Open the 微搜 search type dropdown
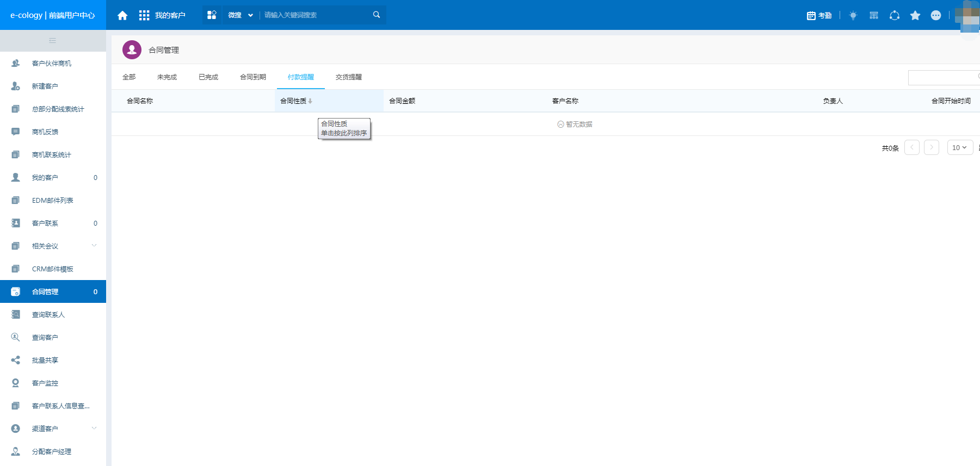This screenshot has width=980, height=466. 240,15
